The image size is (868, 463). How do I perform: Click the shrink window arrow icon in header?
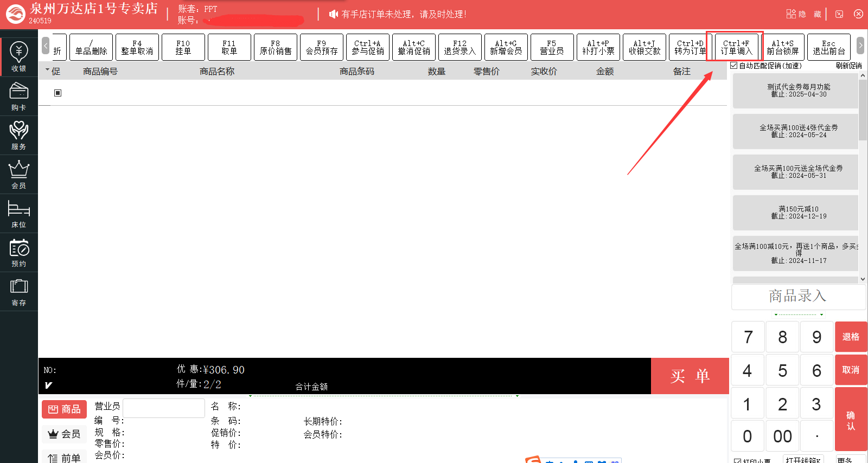pos(839,14)
